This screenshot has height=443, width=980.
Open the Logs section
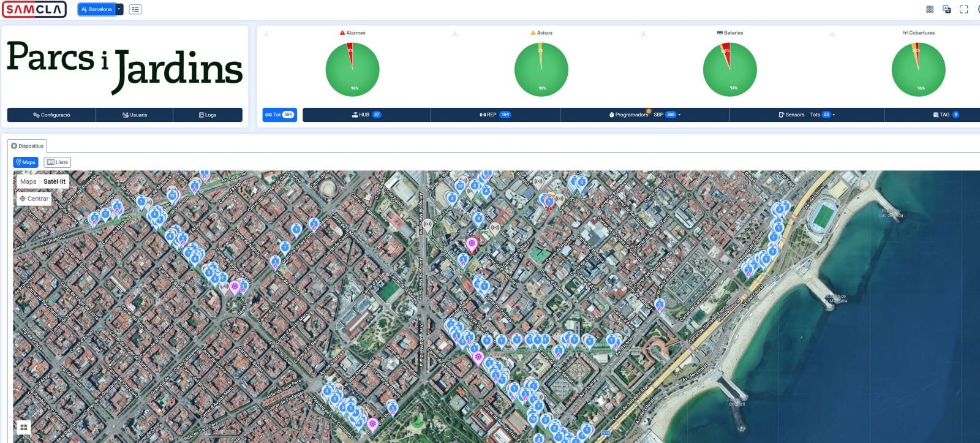[208, 115]
